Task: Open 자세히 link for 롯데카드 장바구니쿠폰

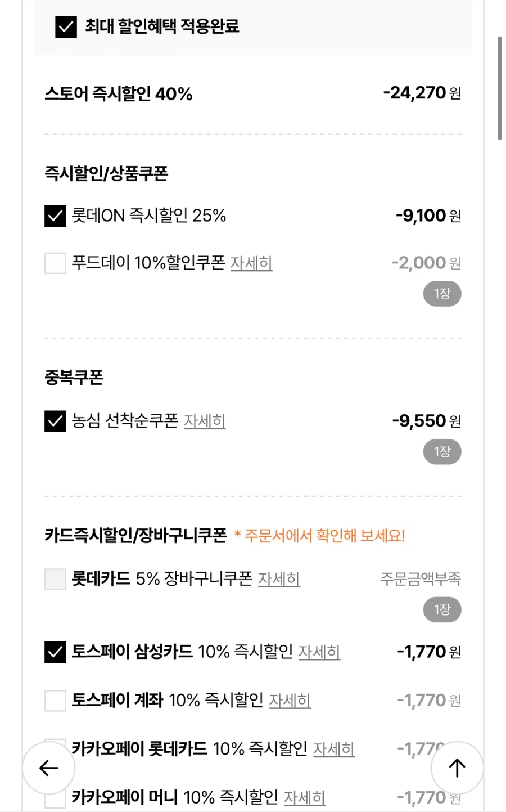Action: 279,579
